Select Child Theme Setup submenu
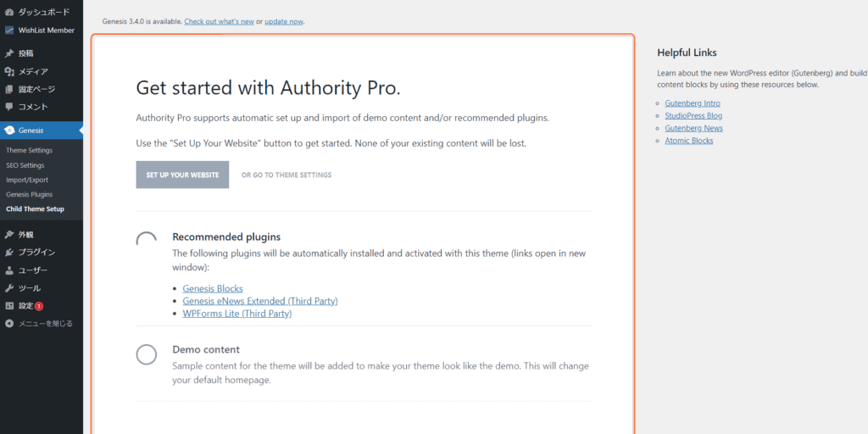Image resolution: width=868 pixels, height=434 pixels. pyautogui.click(x=35, y=209)
